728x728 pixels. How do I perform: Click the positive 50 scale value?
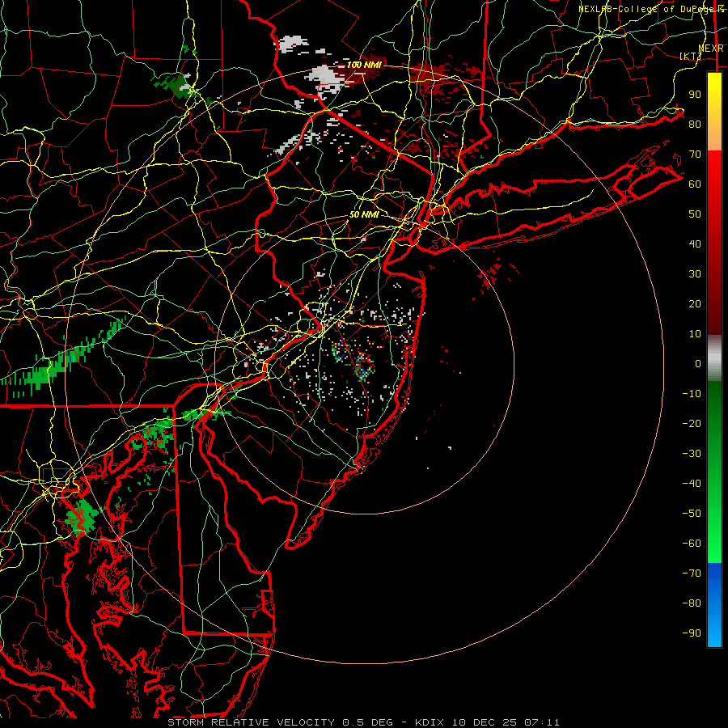tap(695, 214)
